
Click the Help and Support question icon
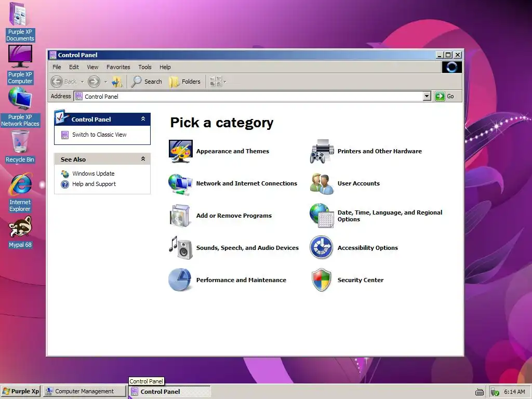tap(65, 184)
